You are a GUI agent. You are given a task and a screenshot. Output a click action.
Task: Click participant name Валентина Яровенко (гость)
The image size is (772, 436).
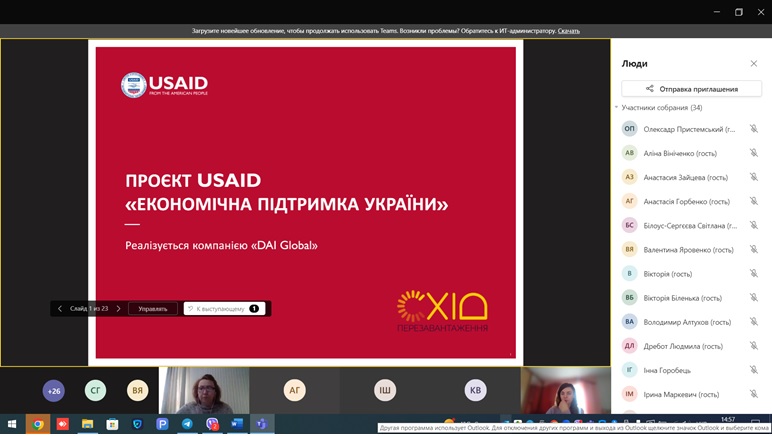point(688,250)
